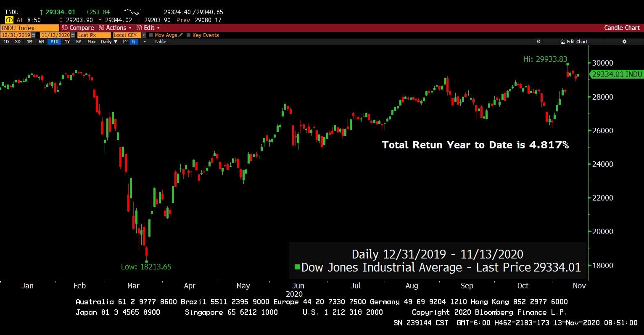Select the 6M time range

tap(41, 42)
